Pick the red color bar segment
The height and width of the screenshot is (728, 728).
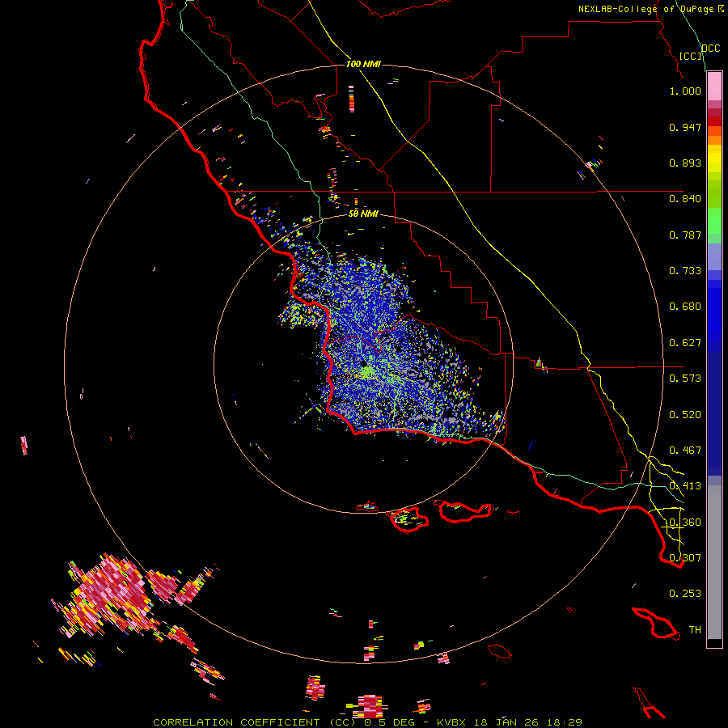[x=714, y=121]
